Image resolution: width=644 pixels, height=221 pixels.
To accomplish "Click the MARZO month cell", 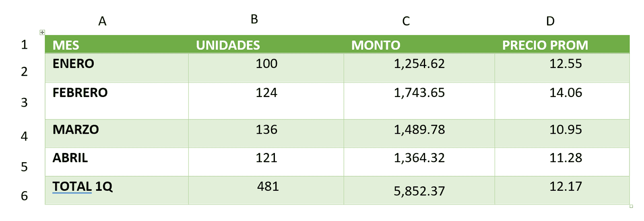I will [117, 134].
